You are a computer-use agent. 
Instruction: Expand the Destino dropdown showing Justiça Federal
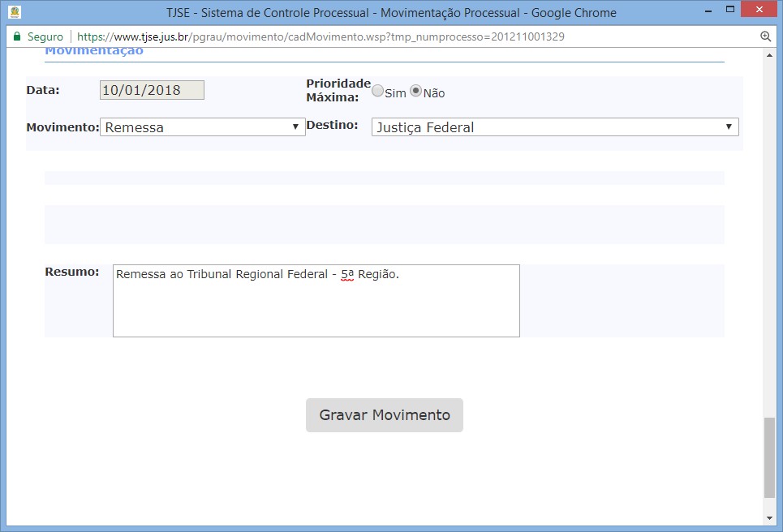tap(554, 127)
